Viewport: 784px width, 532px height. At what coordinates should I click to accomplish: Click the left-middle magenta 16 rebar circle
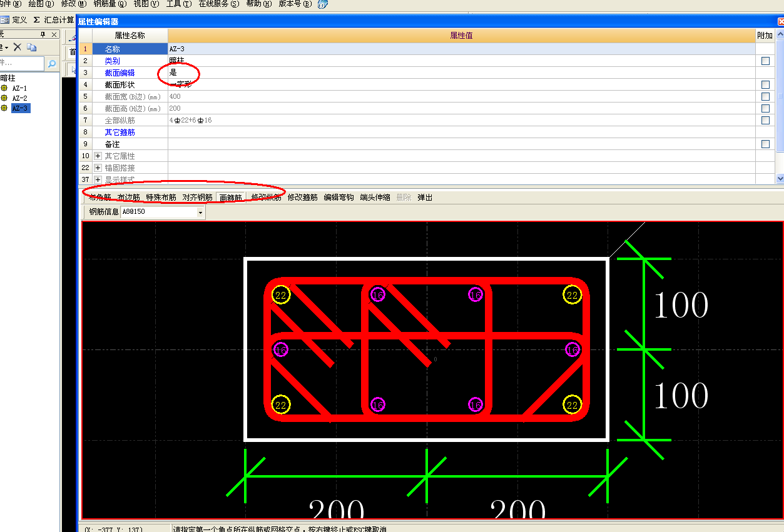pos(280,350)
